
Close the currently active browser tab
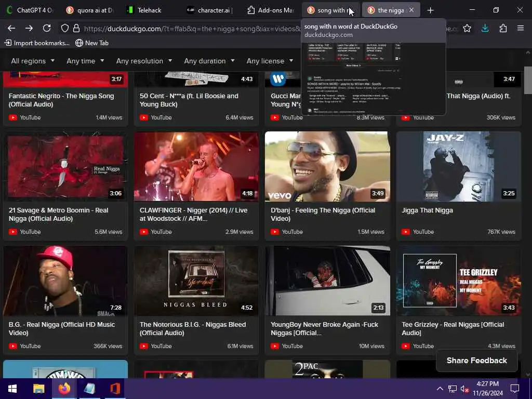[411, 10]
